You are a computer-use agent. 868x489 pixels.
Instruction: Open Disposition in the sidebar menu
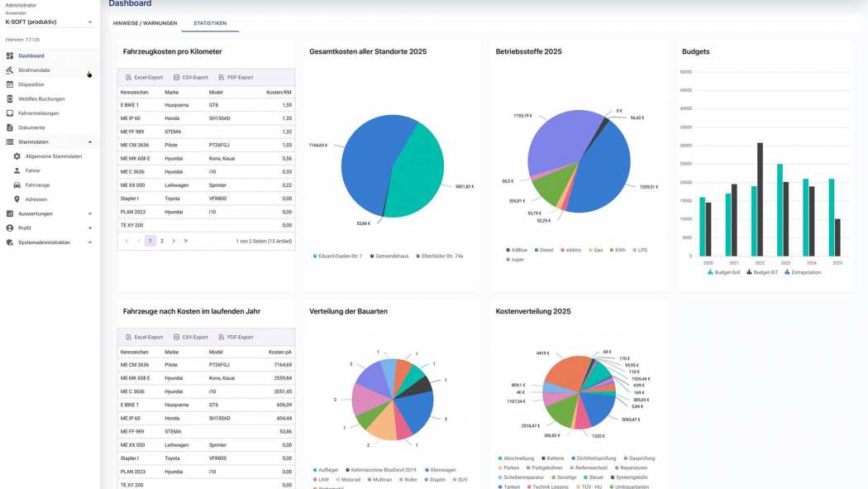point(31,84)
